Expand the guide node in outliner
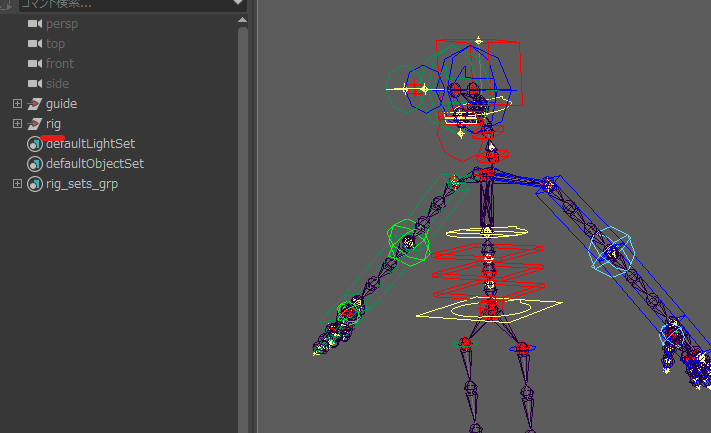The image size is (711, 433). click(17, 104)
